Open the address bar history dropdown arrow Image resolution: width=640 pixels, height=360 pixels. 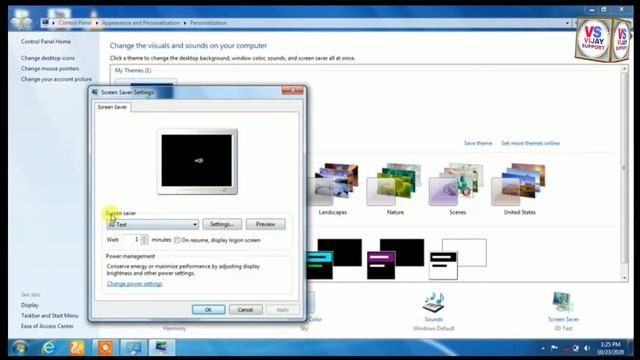(x=567, y=23)
